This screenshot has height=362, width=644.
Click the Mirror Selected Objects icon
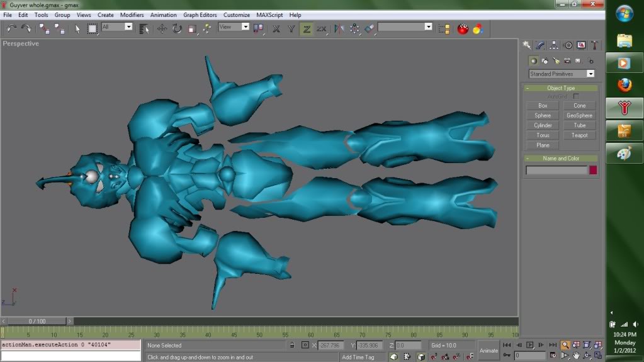(x=339, y=29)
